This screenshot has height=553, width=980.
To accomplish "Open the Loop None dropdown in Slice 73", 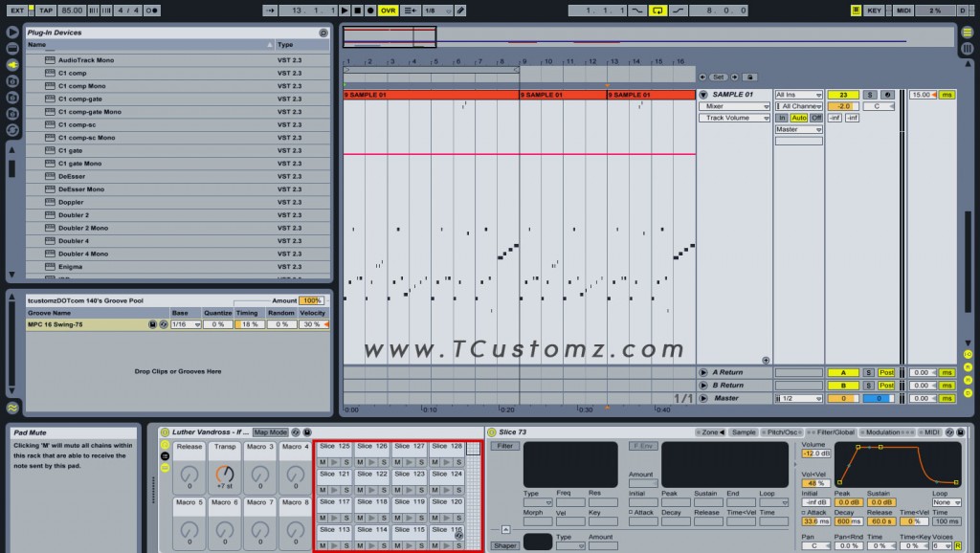I will pyautogui.click(x=946, y=502).
